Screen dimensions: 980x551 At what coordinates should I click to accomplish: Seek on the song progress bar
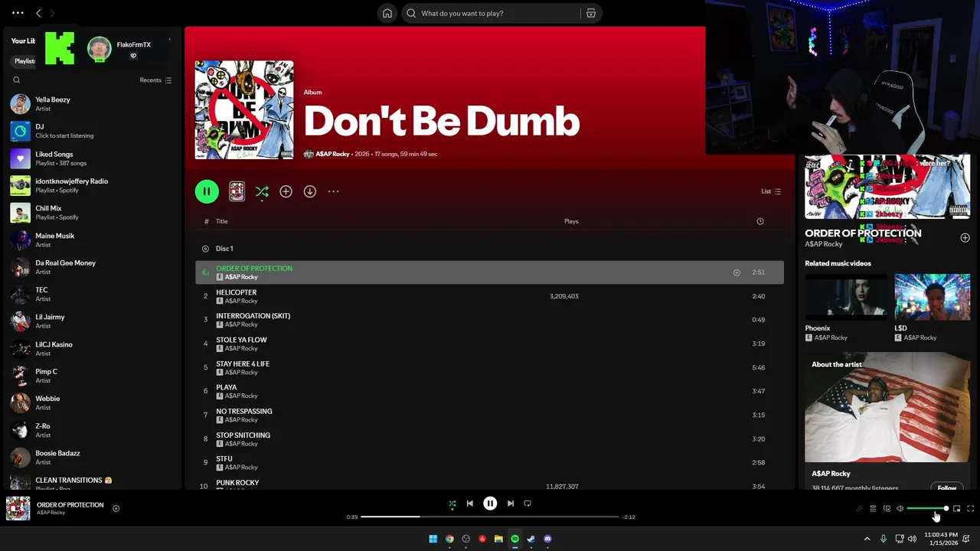click(490, 517)
